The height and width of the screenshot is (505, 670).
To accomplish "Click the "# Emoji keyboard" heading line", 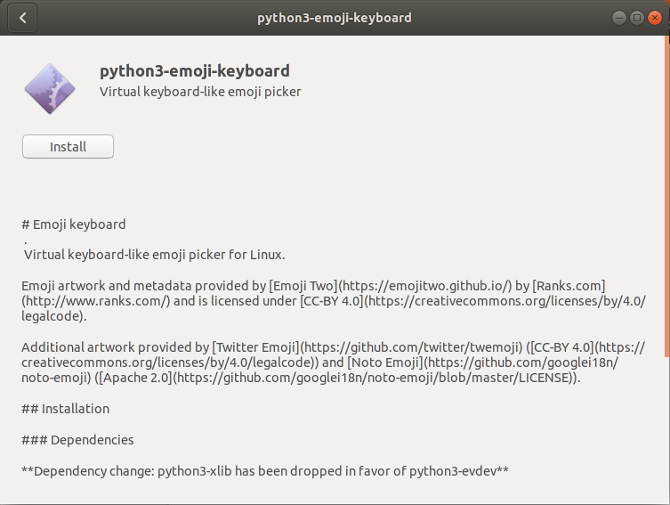I will [x=74, y=224].
